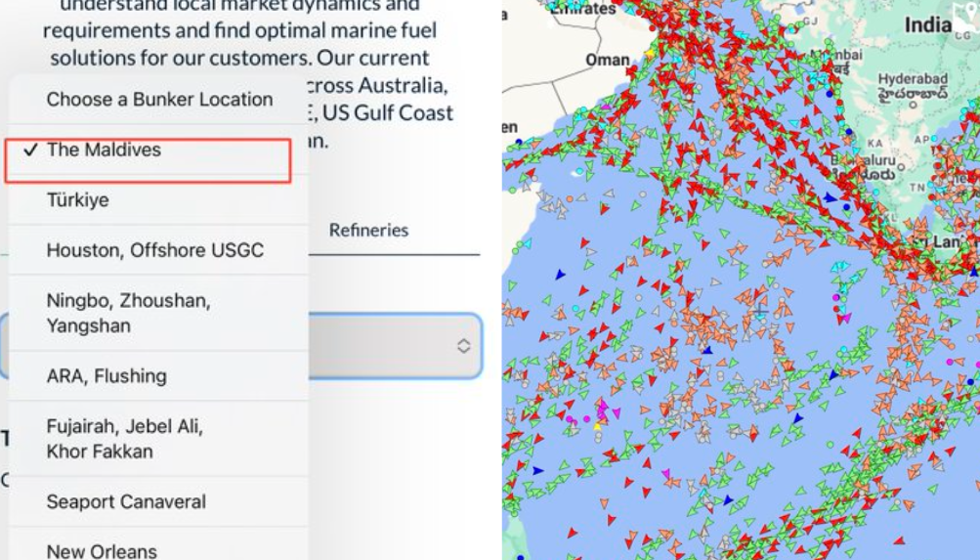
Task: Click yellow vessel marker below the magenta cluster
Action: [x=598, y=426]
